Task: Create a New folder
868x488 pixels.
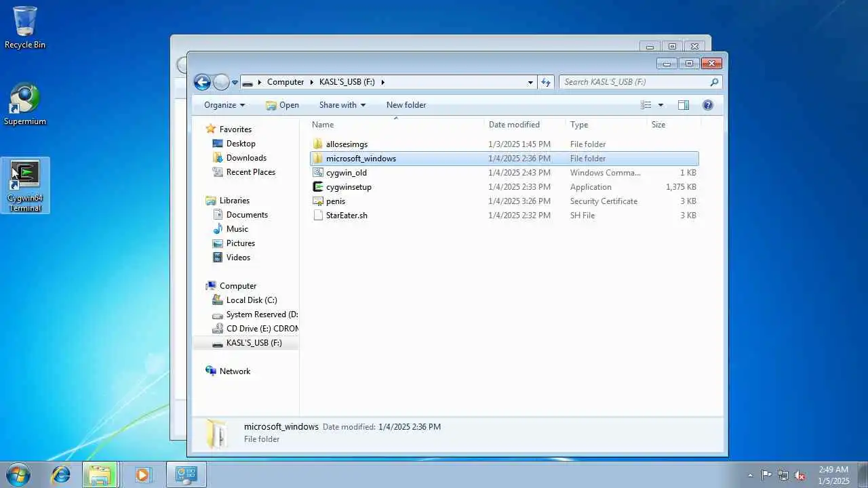Action: pyautogui.click(x=406, y=105)
